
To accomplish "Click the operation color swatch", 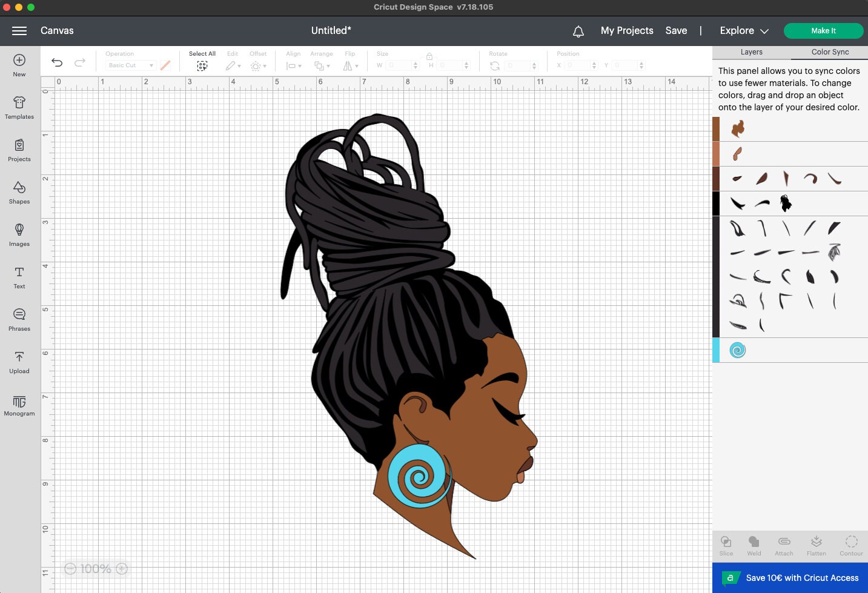I will (x=165, y=65).
